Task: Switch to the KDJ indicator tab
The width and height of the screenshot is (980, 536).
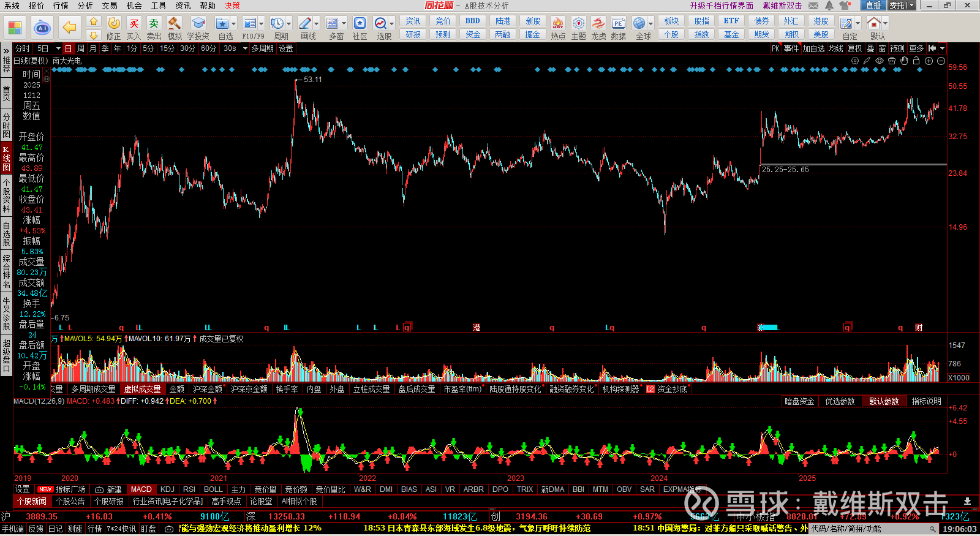Action: point(167,489)
